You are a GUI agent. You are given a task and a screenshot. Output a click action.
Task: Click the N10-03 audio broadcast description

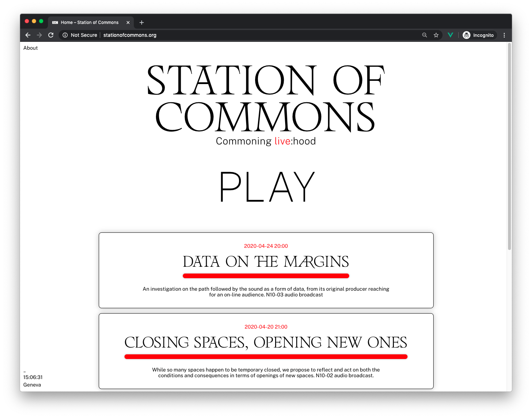tap(266, 292)
